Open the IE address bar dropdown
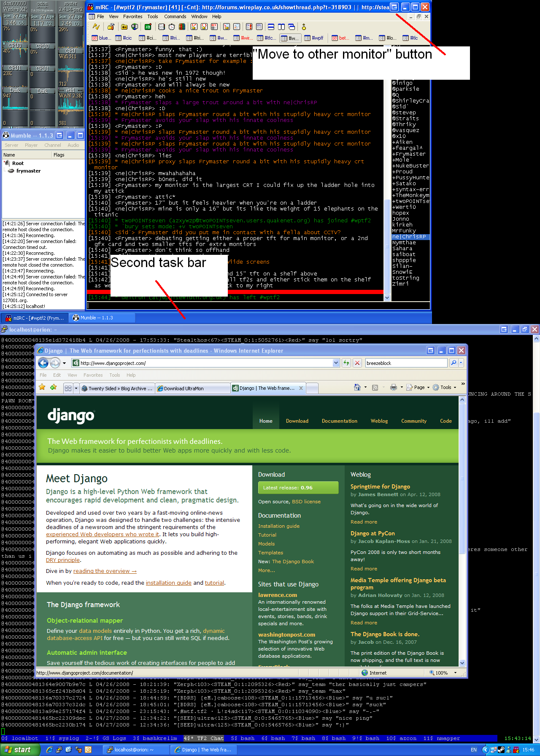 (336, 363)
